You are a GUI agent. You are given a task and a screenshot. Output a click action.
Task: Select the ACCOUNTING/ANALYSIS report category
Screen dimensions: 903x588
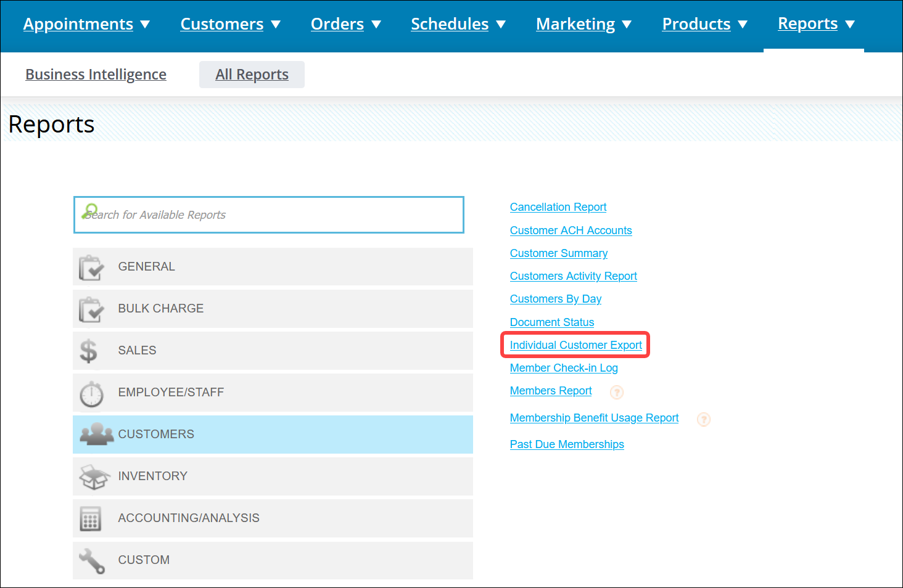273,518
